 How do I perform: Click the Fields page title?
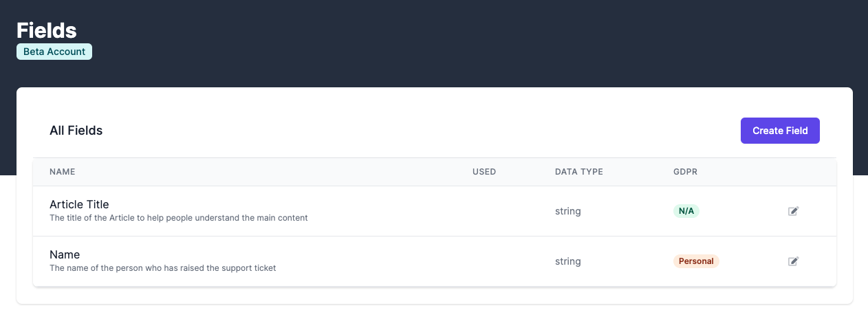46,30
